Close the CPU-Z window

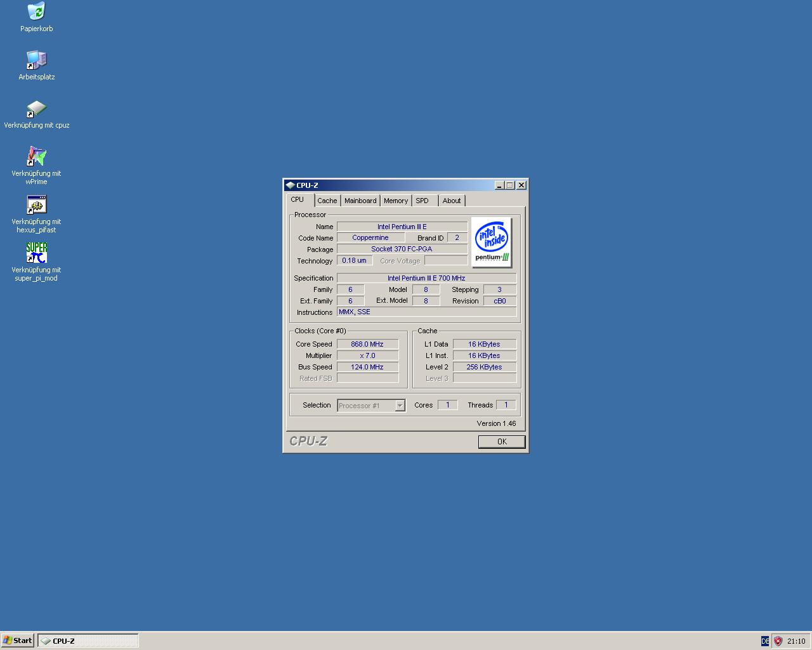[x=521, y=185]
